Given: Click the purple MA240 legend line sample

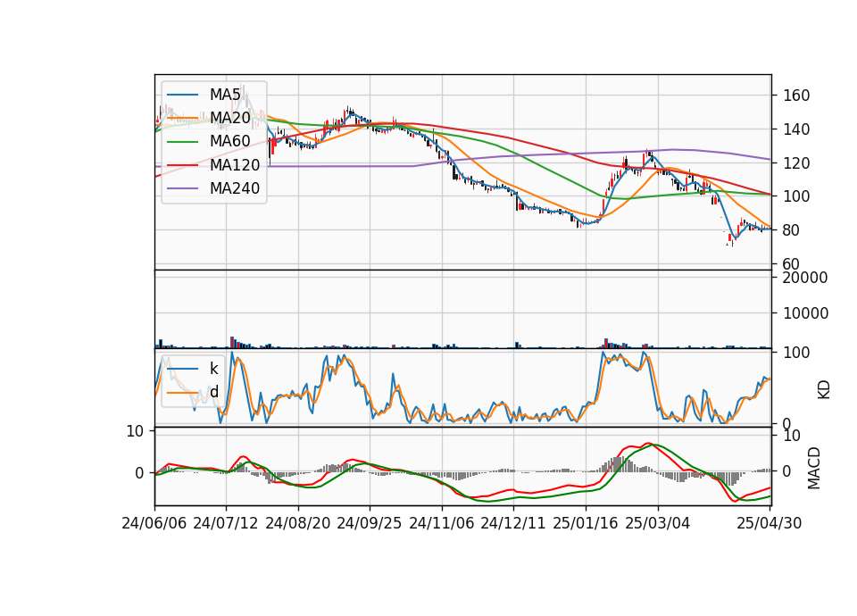Looking at the screenshot, I should (182, 188).
